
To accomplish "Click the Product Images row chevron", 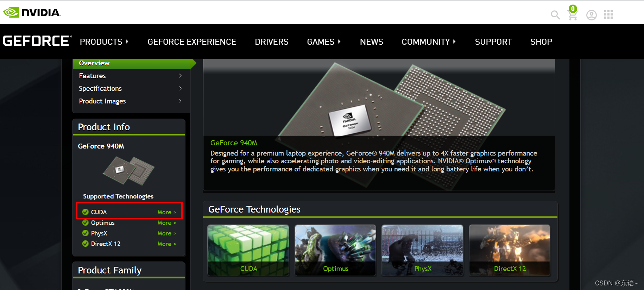I will coord(181,101).
